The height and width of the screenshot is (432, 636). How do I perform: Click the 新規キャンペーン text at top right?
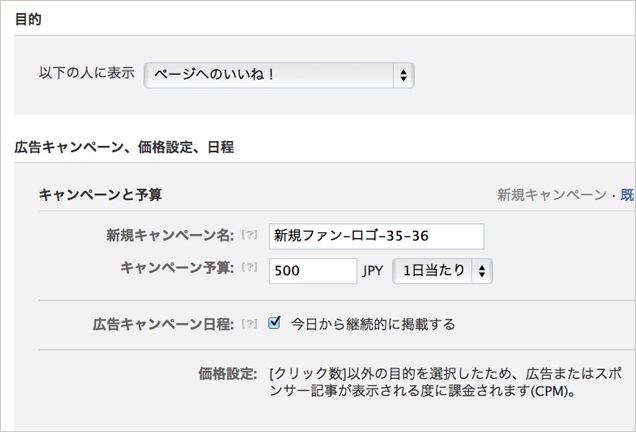[551, 194]
